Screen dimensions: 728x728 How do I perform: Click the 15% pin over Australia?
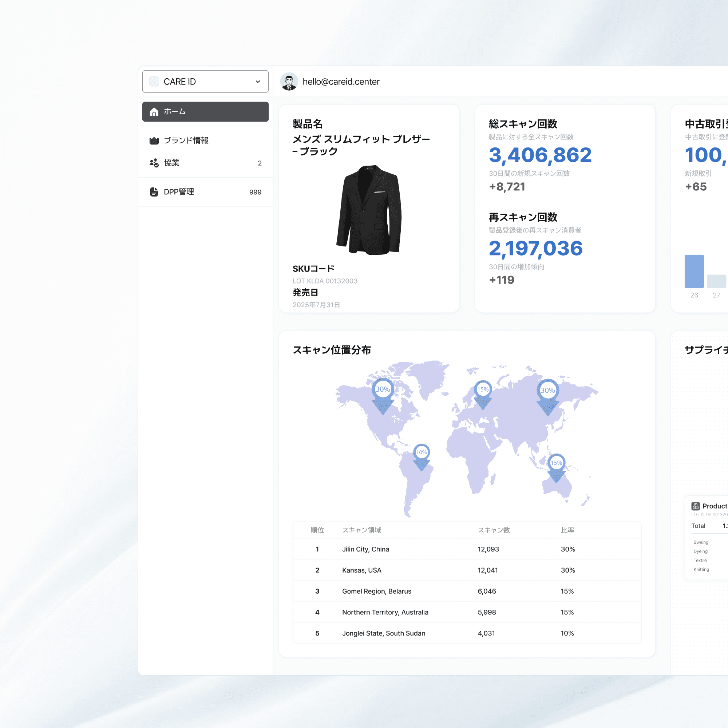point(556,463)
